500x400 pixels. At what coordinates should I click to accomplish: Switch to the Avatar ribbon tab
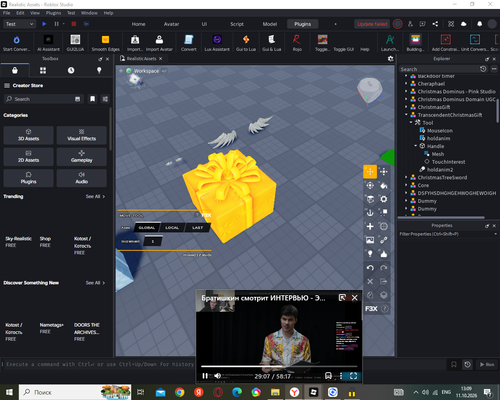tap(171, 24)
